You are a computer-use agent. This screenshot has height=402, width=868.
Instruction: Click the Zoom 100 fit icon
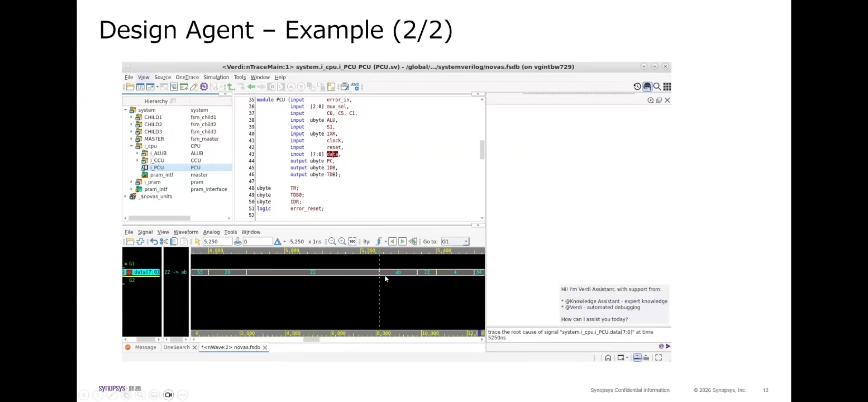coord(352,241)
